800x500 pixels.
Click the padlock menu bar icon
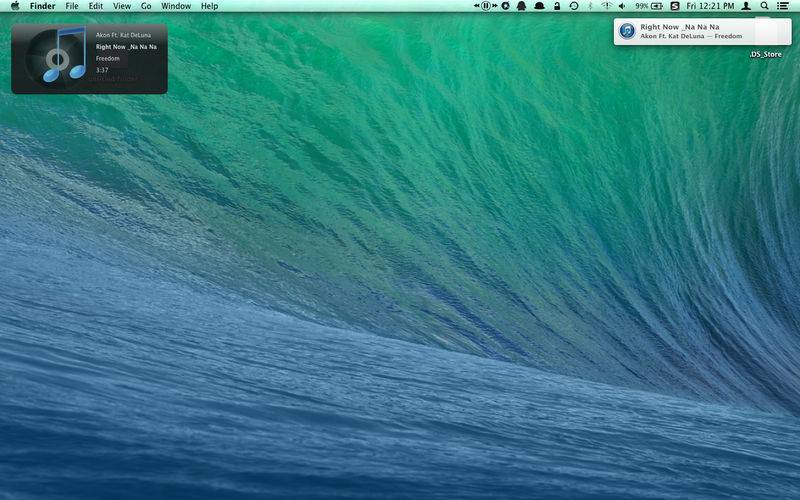[x=557, y=6]
